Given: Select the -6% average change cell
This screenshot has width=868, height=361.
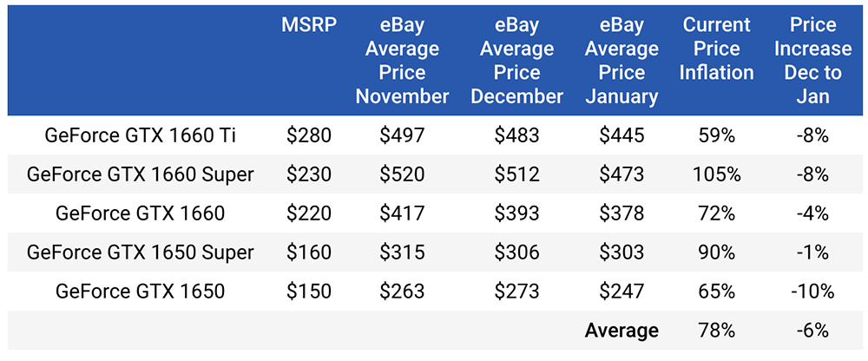Looking at the screenshot, I should click(x=812, y=331).
